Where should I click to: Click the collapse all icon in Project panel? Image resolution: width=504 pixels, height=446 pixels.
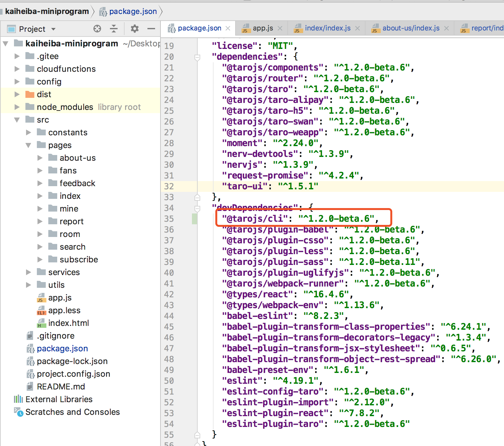[114, 29]
